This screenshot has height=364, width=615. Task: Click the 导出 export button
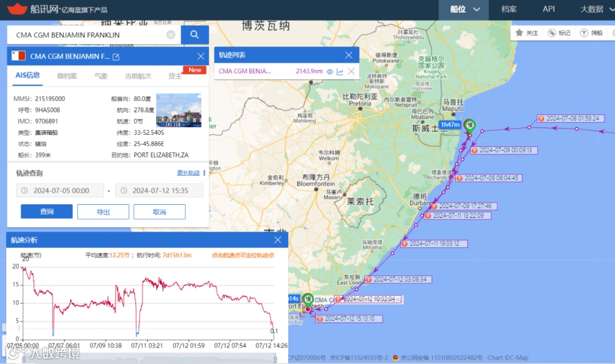(103, 212)
